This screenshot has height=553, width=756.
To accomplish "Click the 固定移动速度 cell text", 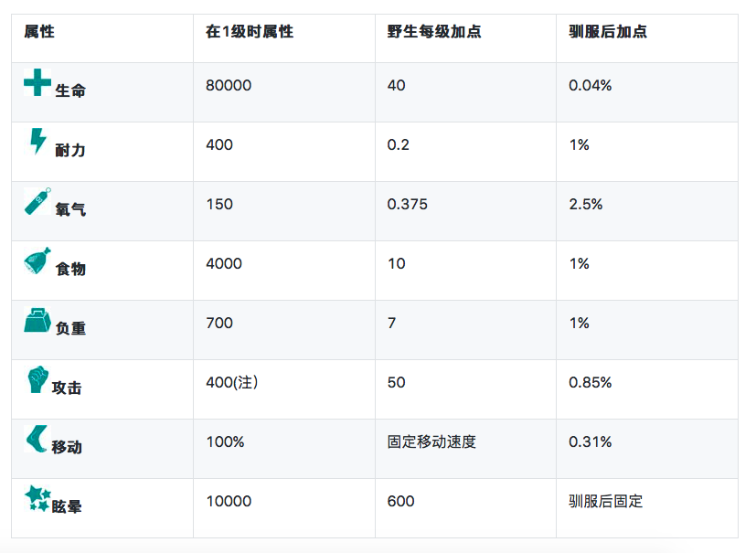I will click(x=431, y=441).
